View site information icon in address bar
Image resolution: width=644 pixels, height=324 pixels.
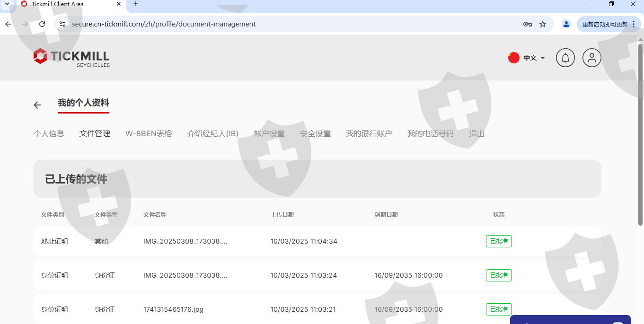point(62,24)
